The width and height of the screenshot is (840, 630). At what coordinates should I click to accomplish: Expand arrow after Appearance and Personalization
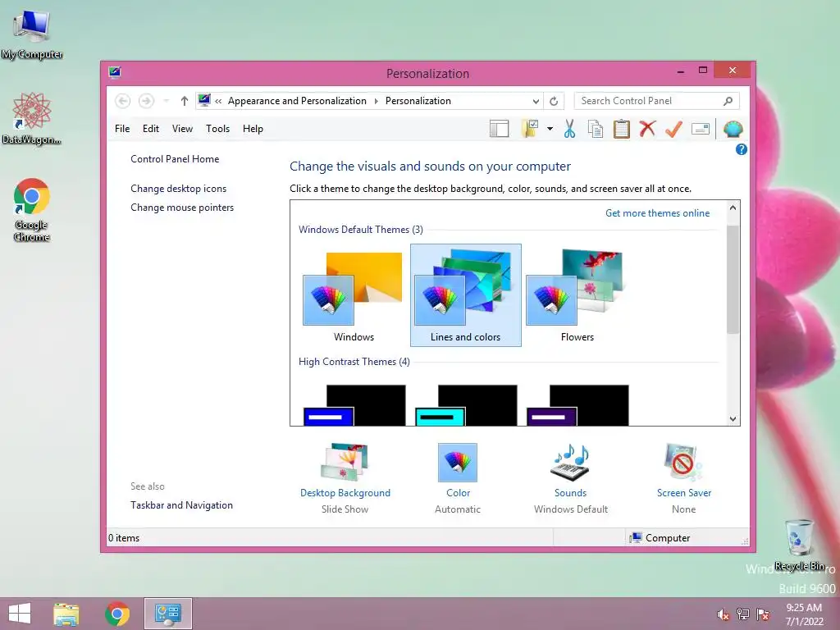[x=376, y=101]
